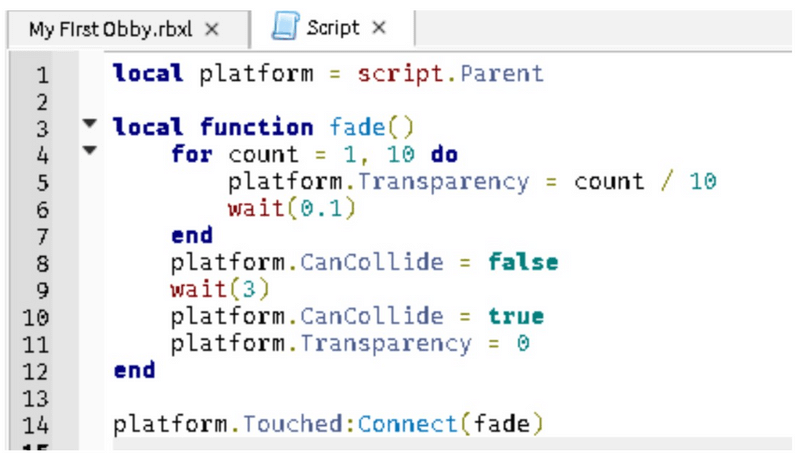
Task: Click line number 1 in the gutter
Action: 43,75
